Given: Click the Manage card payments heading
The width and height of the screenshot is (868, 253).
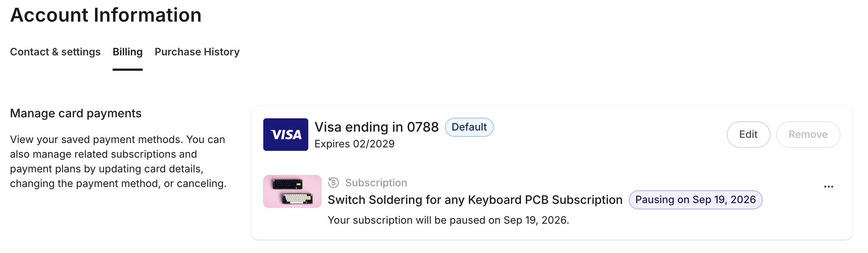Looking at the screenshot, I should 76,113.
